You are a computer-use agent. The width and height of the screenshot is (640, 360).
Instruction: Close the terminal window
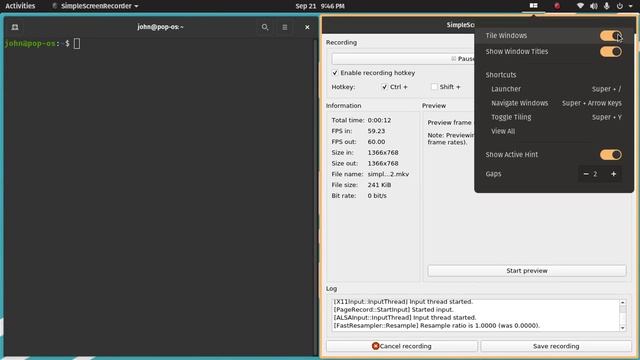[307, 27]
